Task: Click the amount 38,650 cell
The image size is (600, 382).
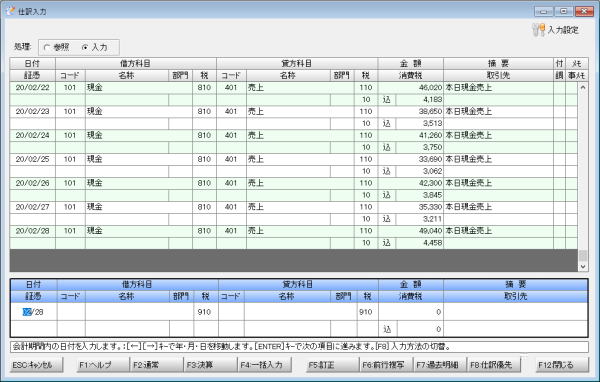Action: tap(411, 111)
